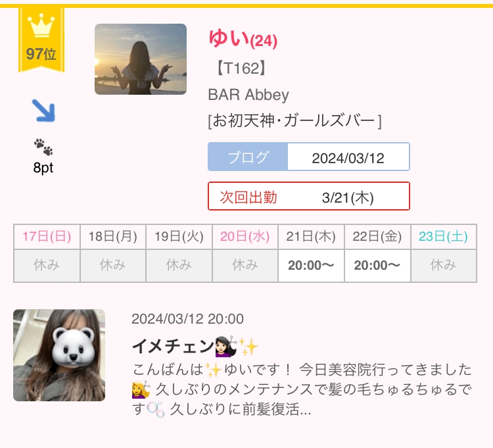Click 20:00〜 shift on 21日(木)
This screenshot has height=448, width=493.
click(311, 266)
